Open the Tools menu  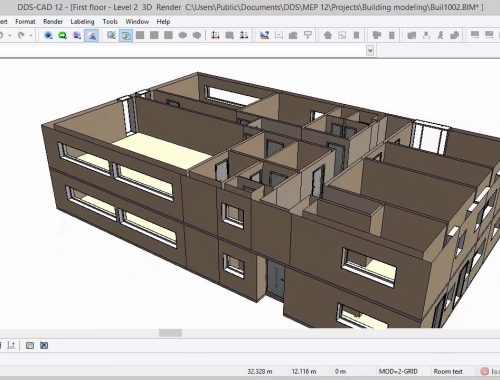[110, 22]
